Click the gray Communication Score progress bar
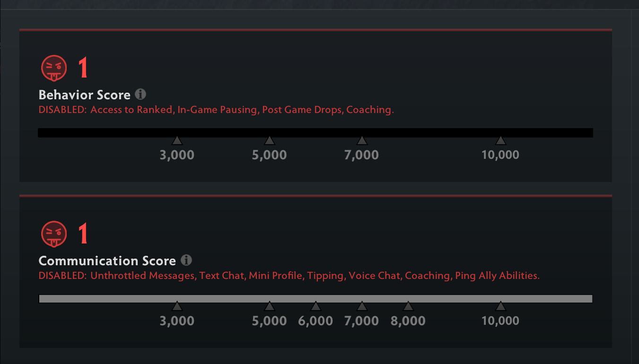This screenshot has width=639, height=364. pyautogui.click(x=315, y=299)
